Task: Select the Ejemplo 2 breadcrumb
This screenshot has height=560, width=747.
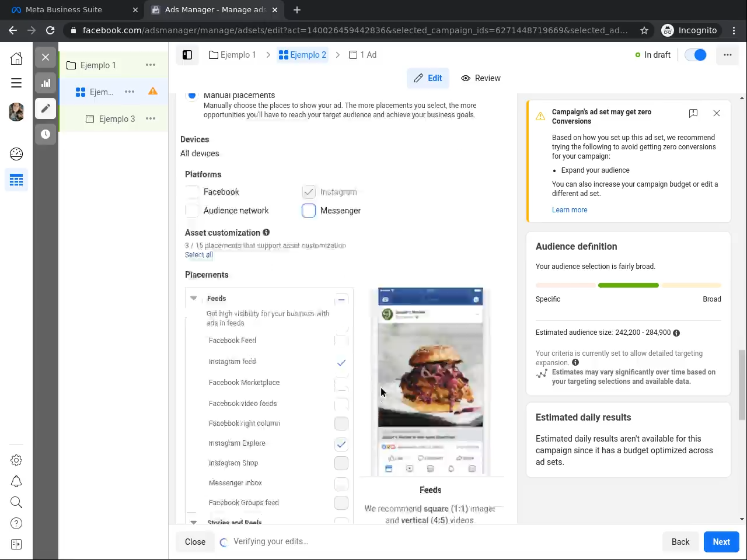Action: click(302, 55)
